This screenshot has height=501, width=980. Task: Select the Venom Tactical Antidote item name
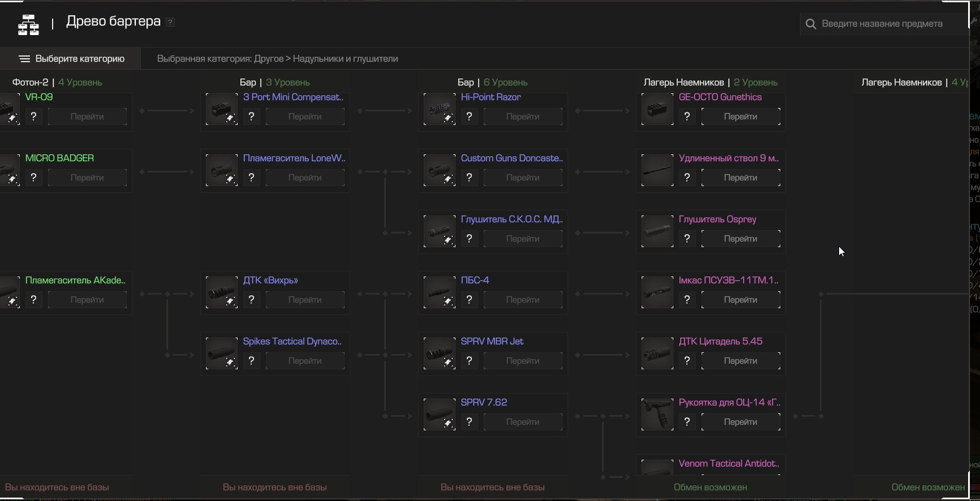coord(728,464)
